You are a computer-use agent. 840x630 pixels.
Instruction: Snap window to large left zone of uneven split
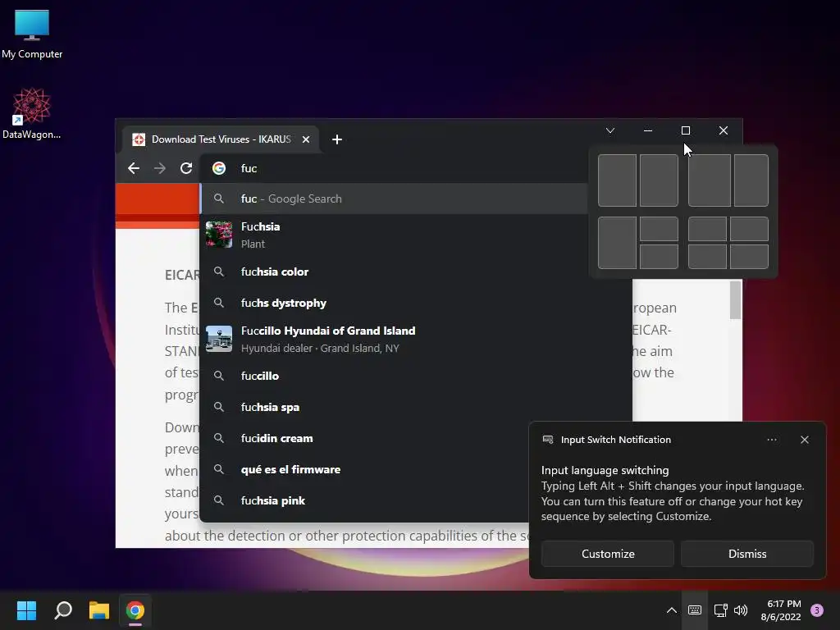pyautogui.click(x=710, y=180)
